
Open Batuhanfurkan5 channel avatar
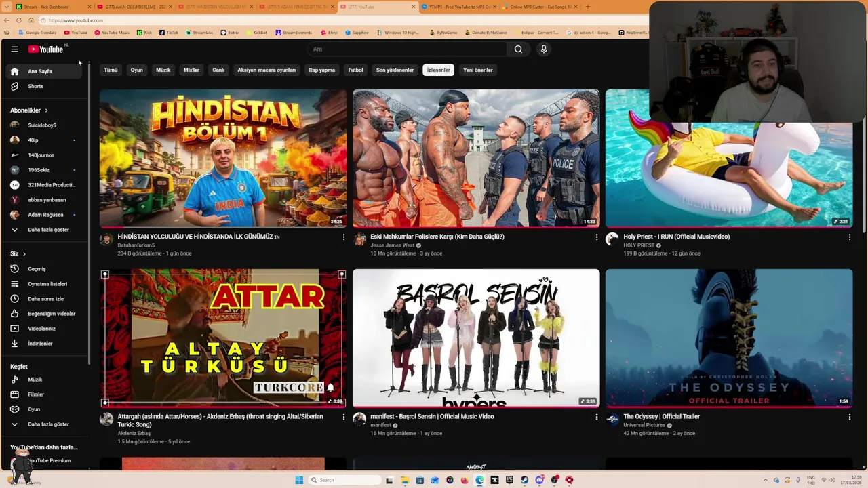pyautogui.click(x=106, y=239)
